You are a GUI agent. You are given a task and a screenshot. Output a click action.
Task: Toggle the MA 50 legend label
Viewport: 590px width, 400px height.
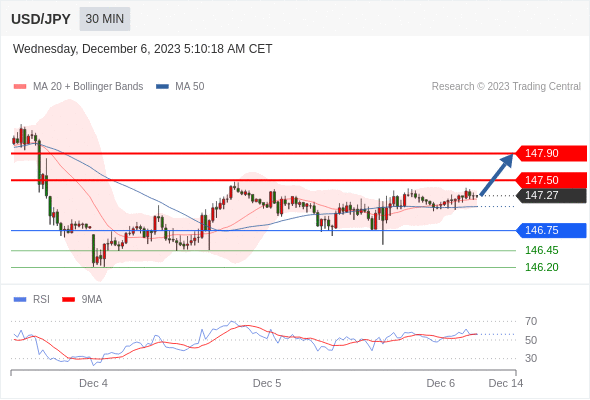click(x=190, y=87)
